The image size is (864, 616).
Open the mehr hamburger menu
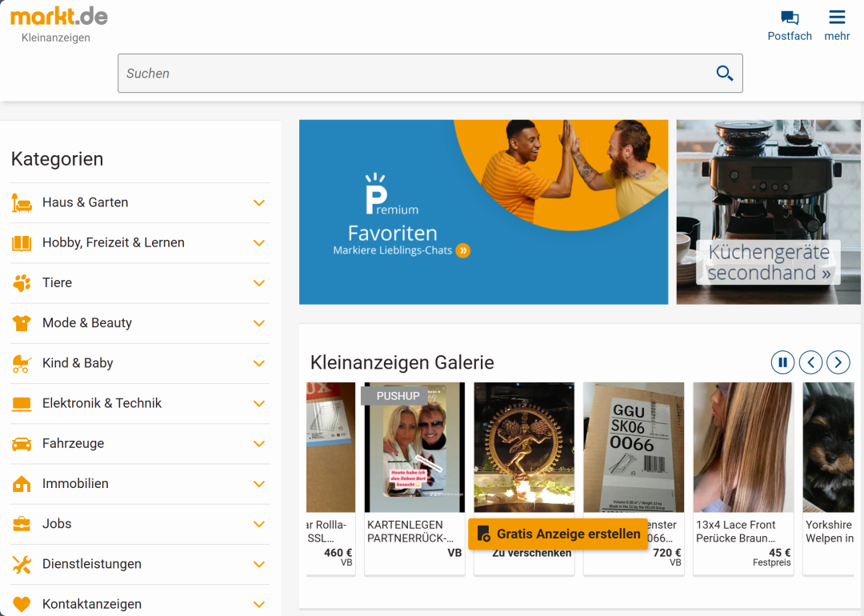click(837, 18)
